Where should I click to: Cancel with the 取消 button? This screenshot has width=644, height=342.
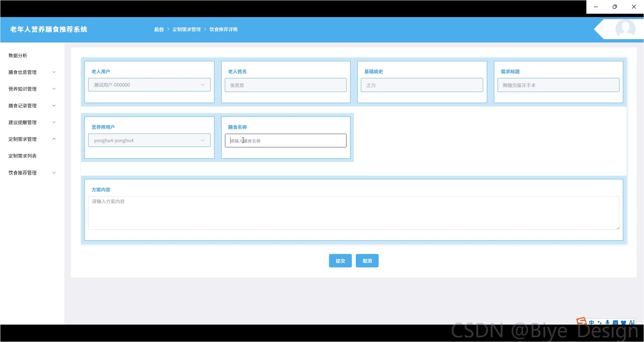pyautogui.click(x=367, y=261)
